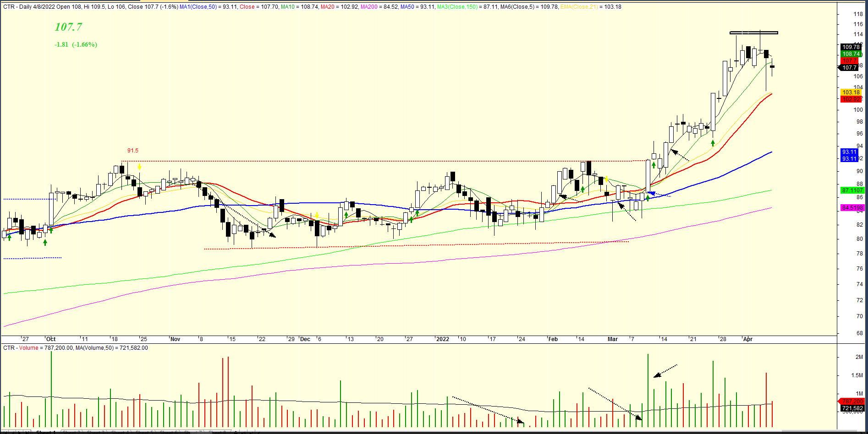The image size is (868, 434).
Task: Click the green up arrow near March 24
Action: [x=713, y=143]
